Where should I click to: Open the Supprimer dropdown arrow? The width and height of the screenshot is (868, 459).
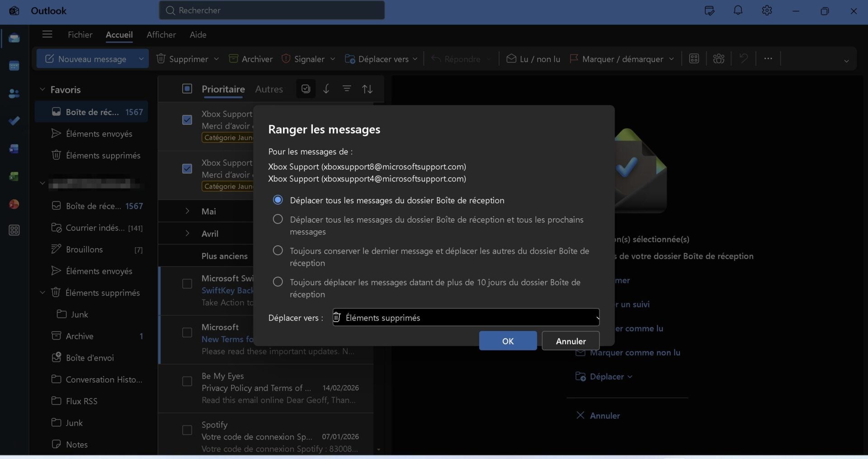pos(216,59)
